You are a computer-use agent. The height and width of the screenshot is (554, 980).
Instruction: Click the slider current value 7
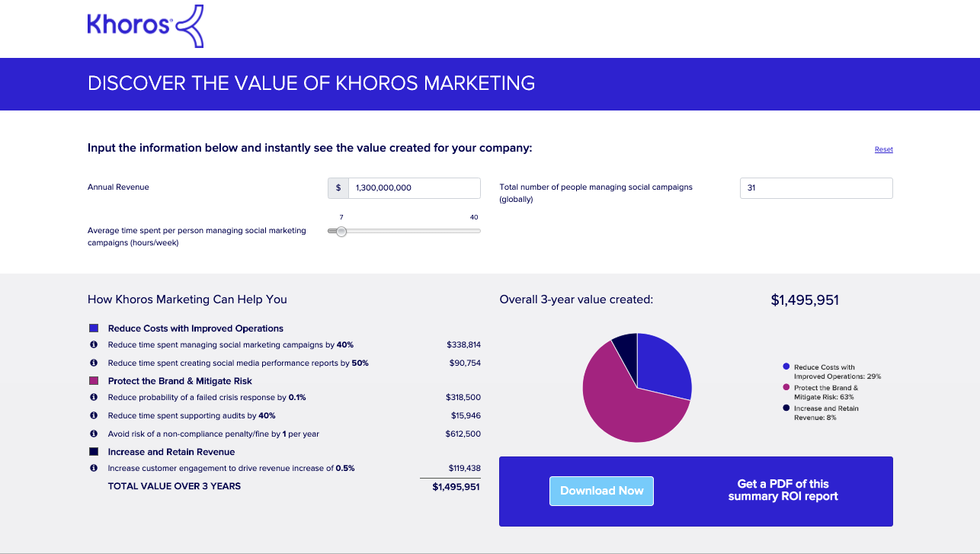pyautogui.click(x=341, y=217)
